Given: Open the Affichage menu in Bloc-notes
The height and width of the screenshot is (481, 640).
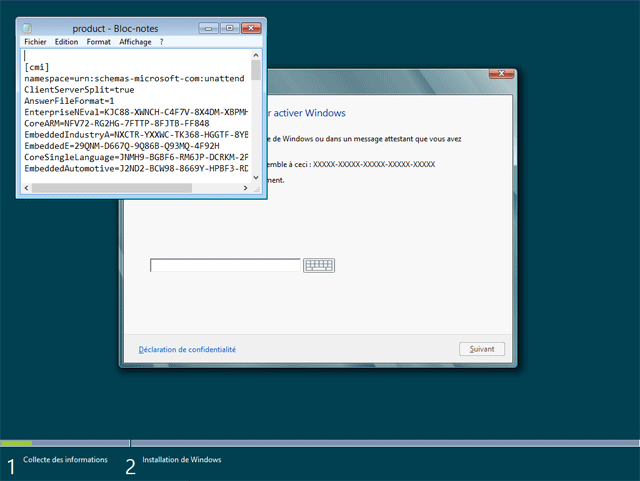Looking at the screenshot, I should tap(135, 42).
